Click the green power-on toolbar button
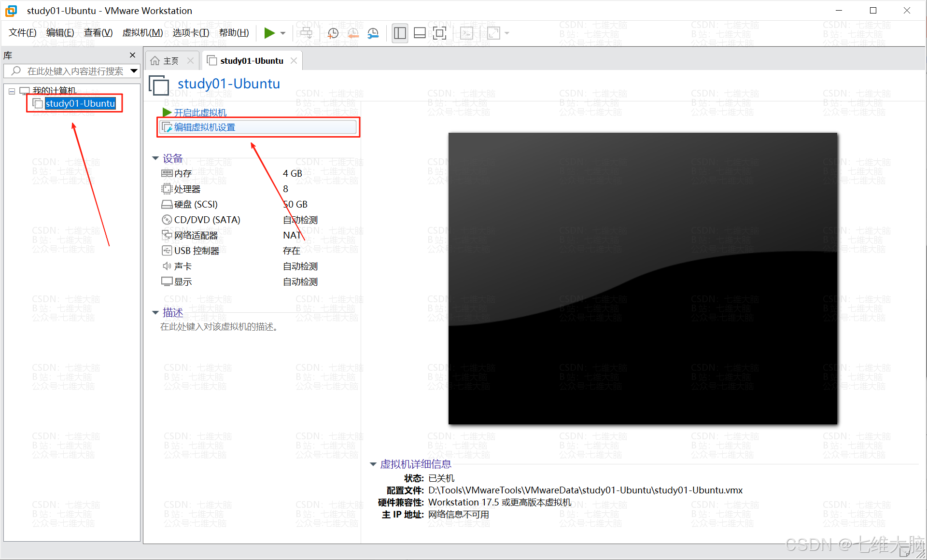Viewport: 927px width, 560px height. (269, 33)
